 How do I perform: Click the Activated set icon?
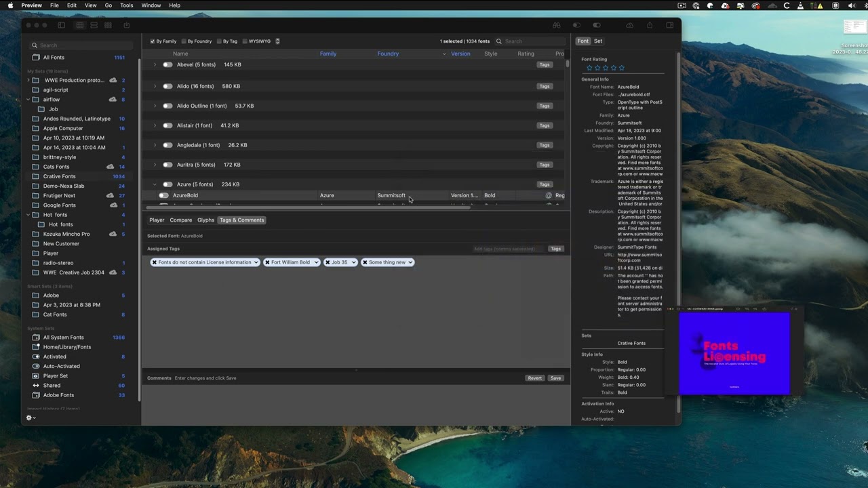coord(36,357)
